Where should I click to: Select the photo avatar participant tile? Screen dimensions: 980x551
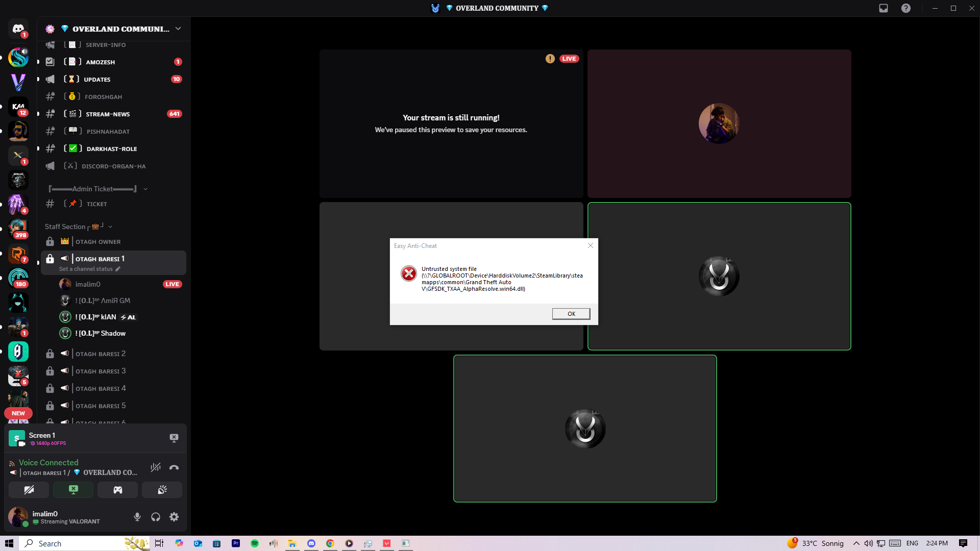(719, 123)
